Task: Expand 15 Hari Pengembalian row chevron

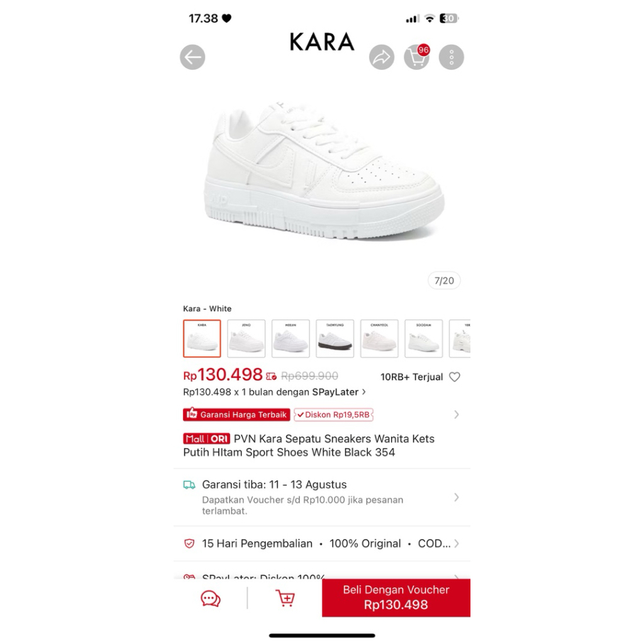Action: (457, 544)
